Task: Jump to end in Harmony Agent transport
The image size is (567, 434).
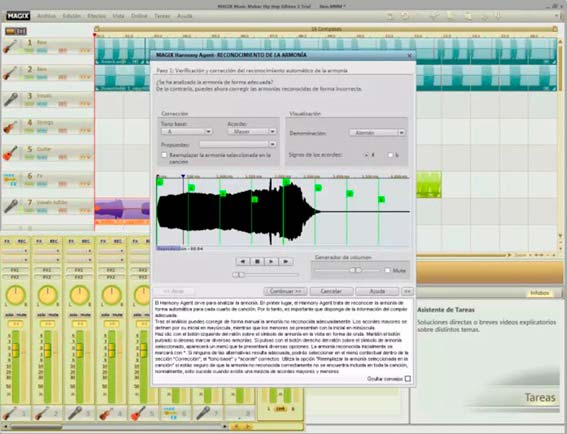Action: 286,261
